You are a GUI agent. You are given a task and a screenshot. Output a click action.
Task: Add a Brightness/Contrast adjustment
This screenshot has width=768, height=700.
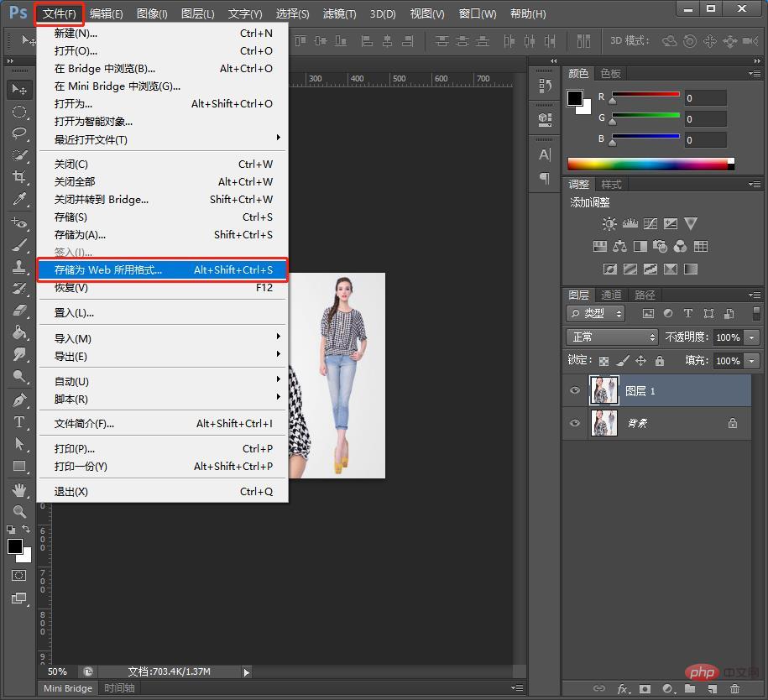click(x=609, y=224)
